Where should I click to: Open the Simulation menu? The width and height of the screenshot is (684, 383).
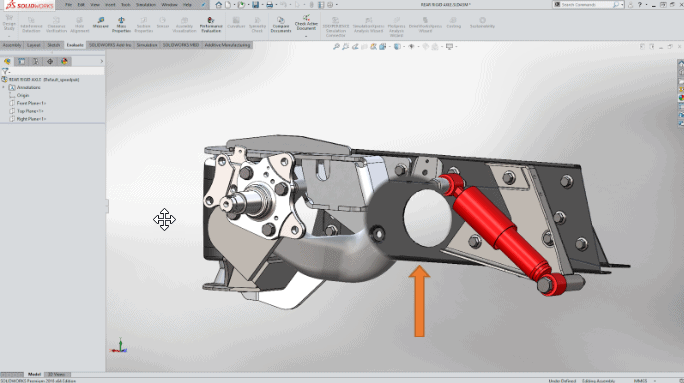click(146, 5)
